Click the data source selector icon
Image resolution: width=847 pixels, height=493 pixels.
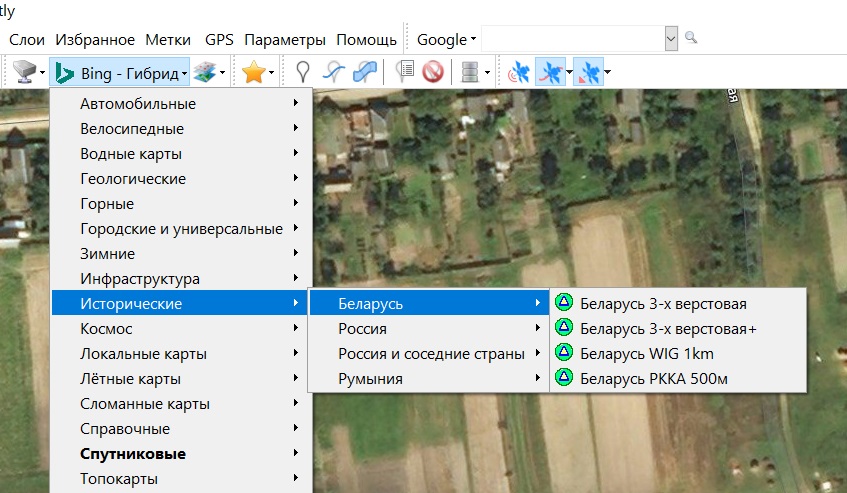point(23,72)
